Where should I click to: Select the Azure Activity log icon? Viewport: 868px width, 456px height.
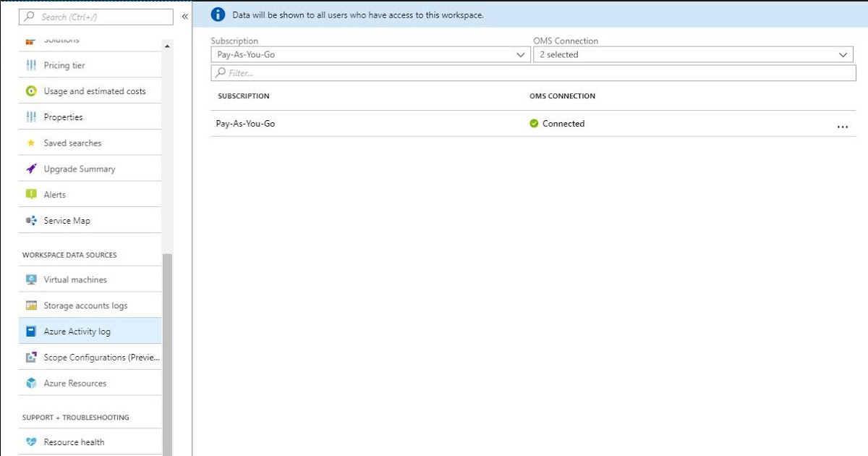30,331
